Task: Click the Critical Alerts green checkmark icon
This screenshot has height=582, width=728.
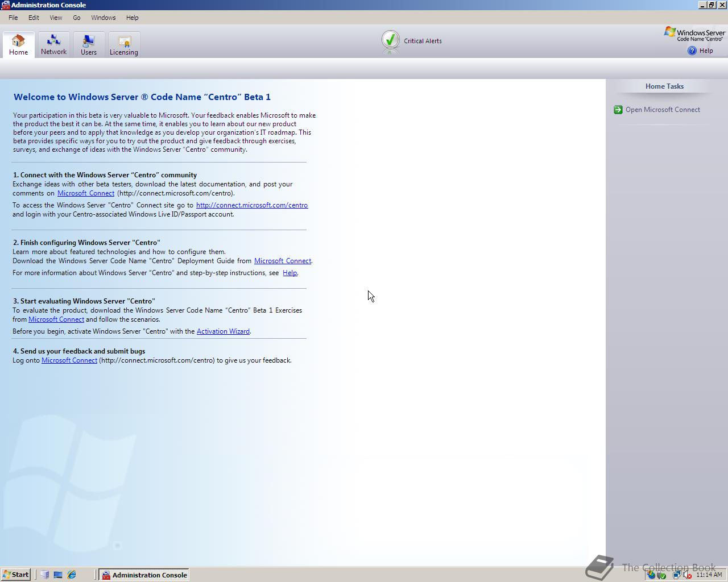Action: point(390,40)
